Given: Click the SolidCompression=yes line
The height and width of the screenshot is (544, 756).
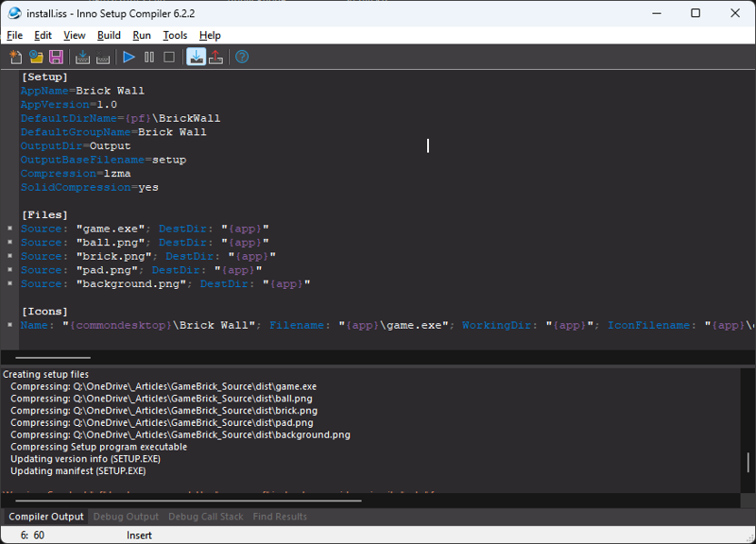Looking at the screenshot, I should click(90, 187).
